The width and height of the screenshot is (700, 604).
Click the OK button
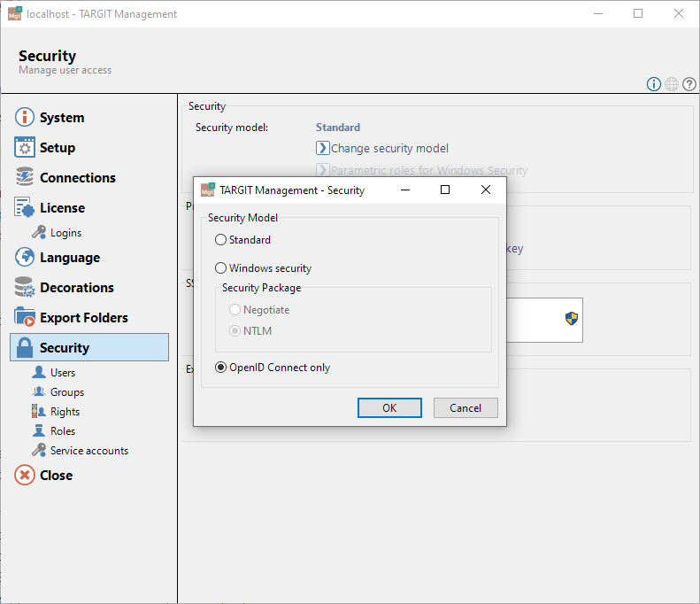389,408
